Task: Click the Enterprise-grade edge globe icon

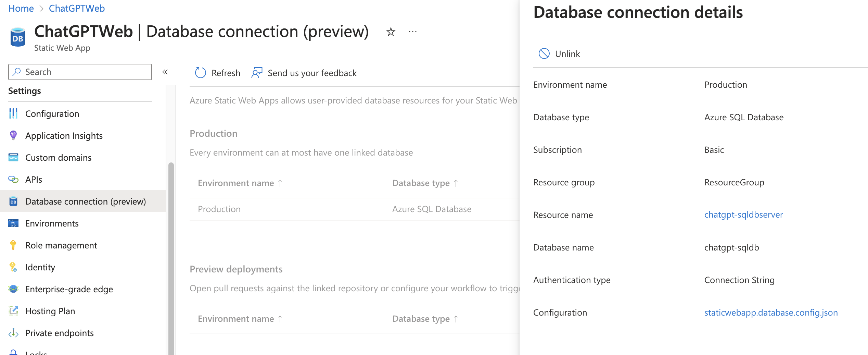Action: [x=13, y=289]
